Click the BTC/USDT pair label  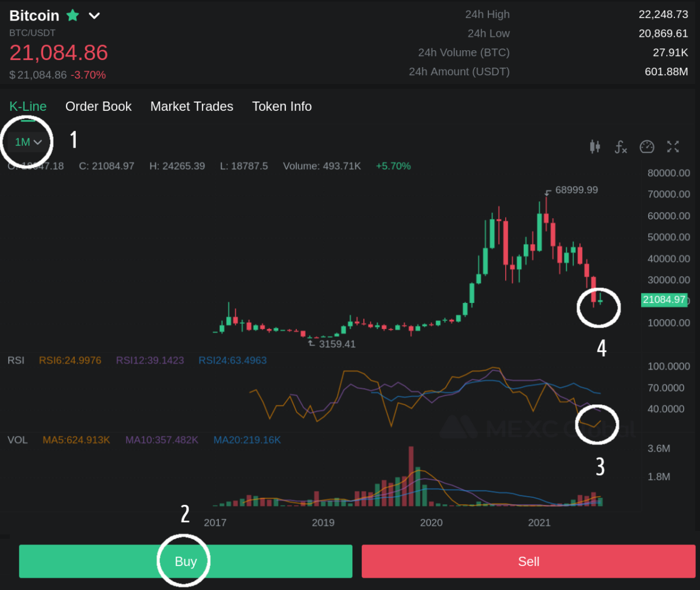[32, 33]
